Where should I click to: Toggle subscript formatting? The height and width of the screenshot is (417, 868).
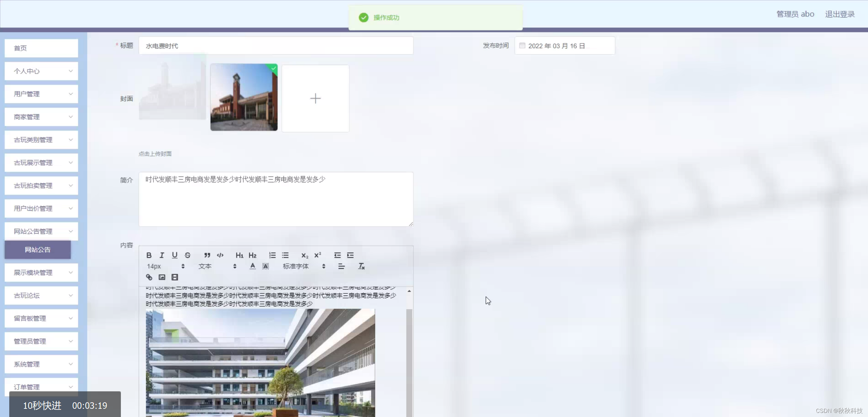304,255
